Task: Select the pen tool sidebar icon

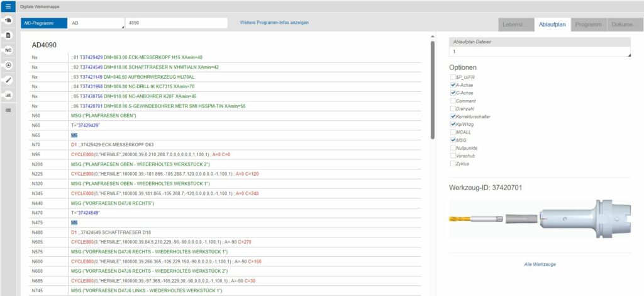Action: [x=9, y=80]
